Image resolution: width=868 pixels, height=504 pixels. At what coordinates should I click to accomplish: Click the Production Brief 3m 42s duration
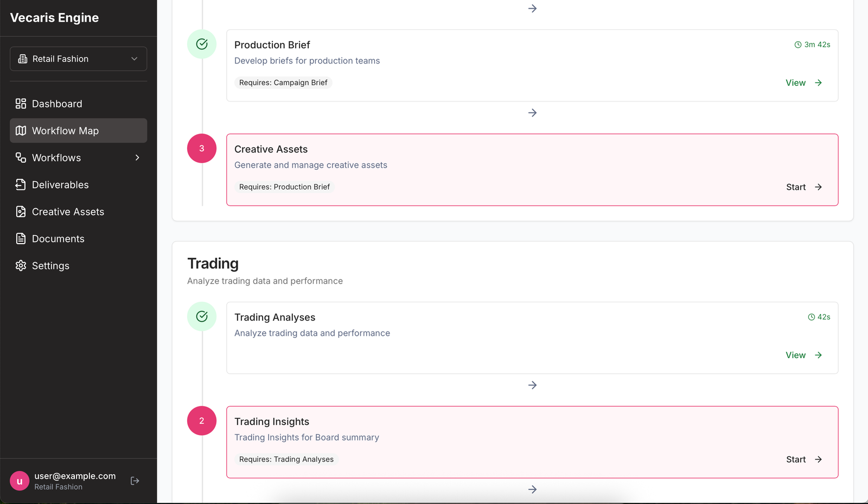click(812, 45)
